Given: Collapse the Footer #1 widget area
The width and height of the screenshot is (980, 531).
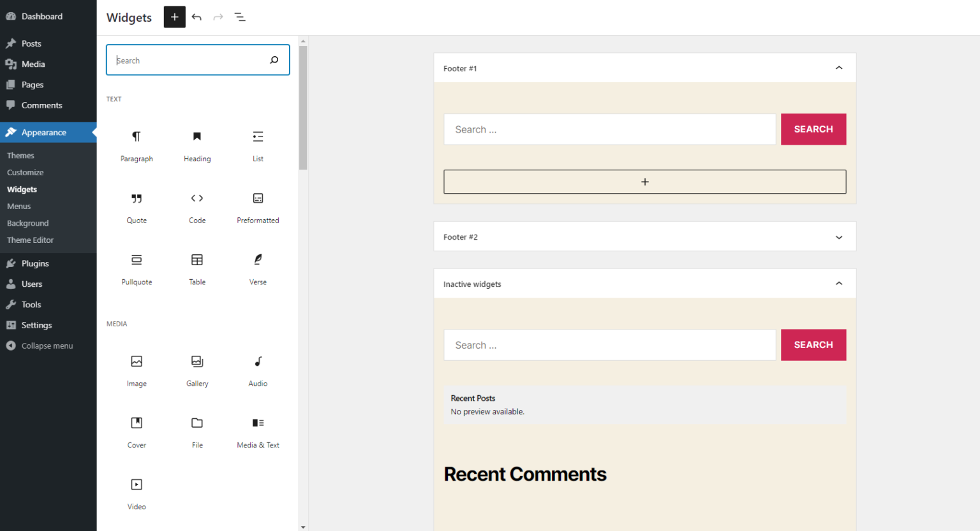Looking at the screenshot, I should click(x=839, y=68).
